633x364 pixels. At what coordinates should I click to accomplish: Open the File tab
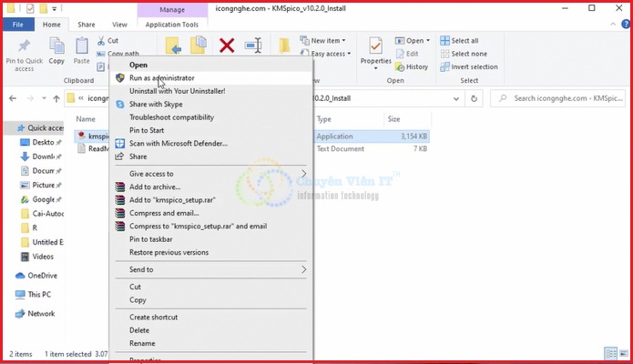tap(18, 25)
